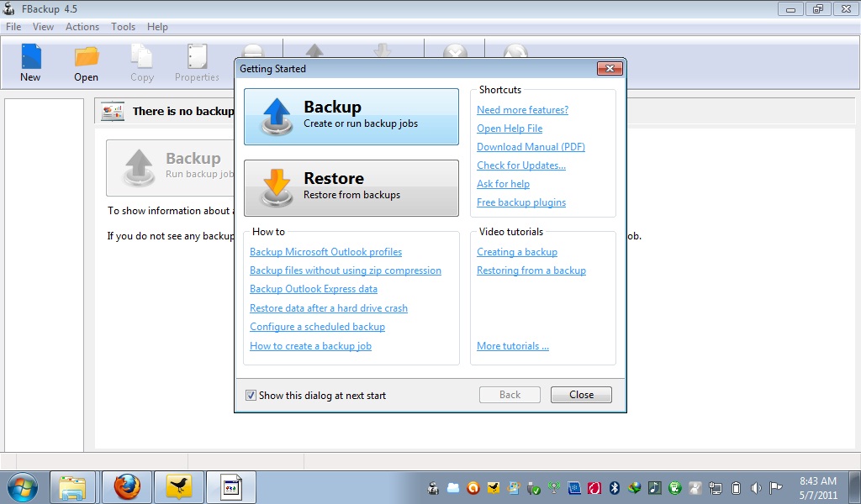Screen dimensions: 861x504
Task: Open the File menu
Action: coord(13,26)
